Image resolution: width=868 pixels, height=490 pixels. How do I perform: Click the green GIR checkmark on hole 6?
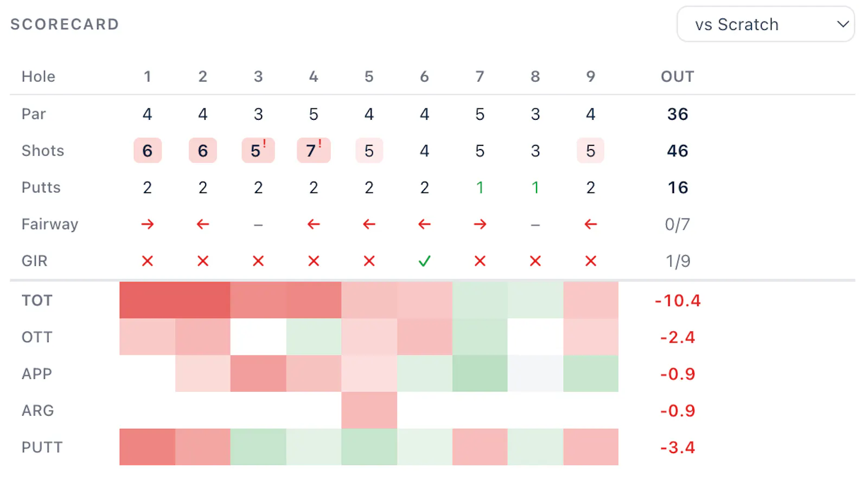click(x=425, y=261)
